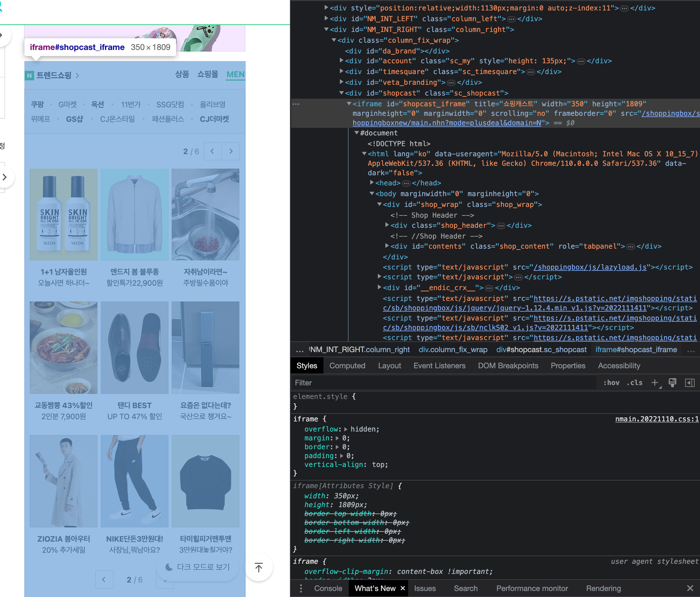Open the Accessibility tab
This screenshot has width=700, height=597.
click(619, 366)
